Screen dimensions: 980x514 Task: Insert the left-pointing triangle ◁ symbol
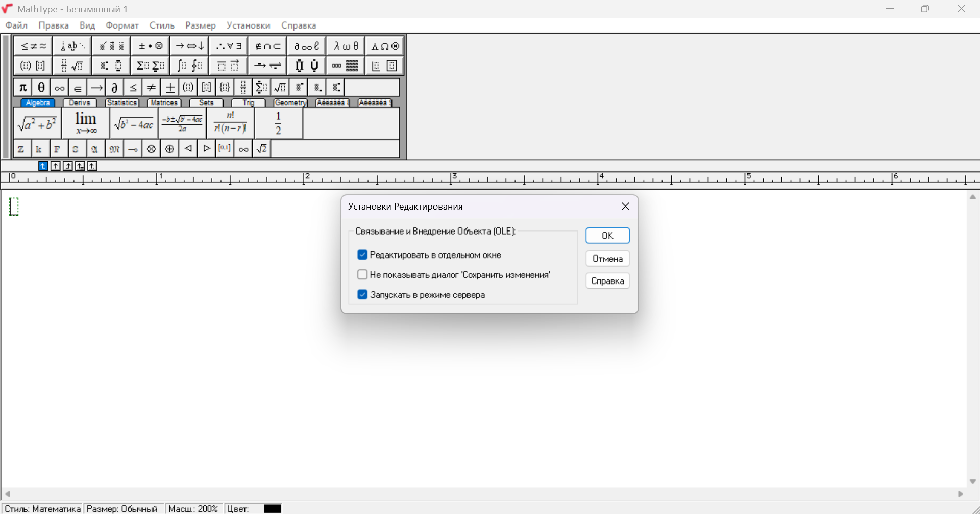(188, 149)
